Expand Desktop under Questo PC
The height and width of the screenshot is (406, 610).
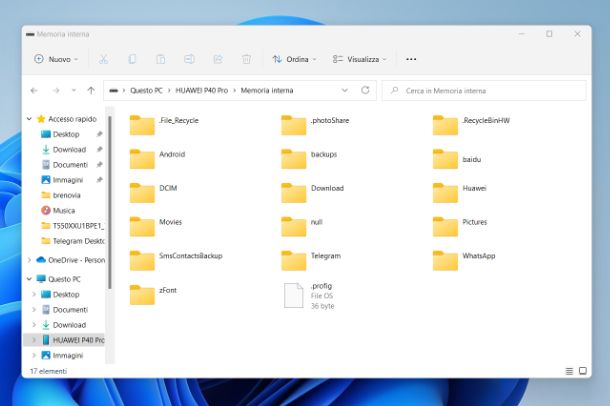[34, 294]
